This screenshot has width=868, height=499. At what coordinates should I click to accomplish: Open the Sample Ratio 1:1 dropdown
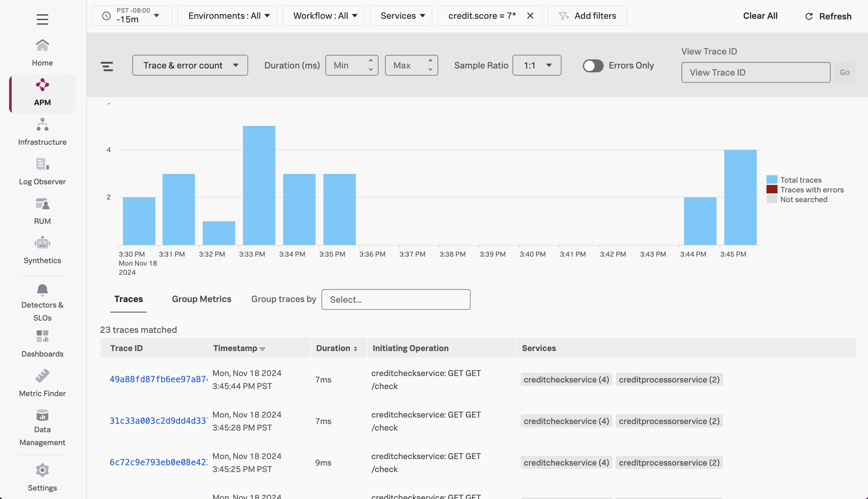(536, 66)
